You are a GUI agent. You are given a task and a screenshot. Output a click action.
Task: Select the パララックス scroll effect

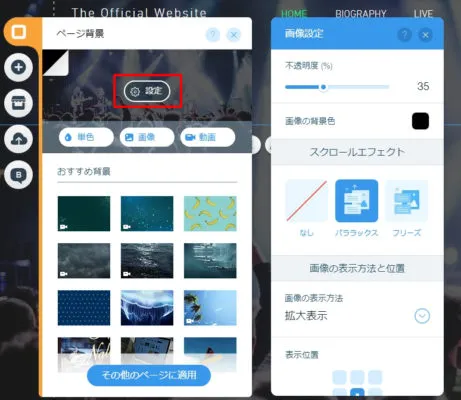tap(357, 201)
